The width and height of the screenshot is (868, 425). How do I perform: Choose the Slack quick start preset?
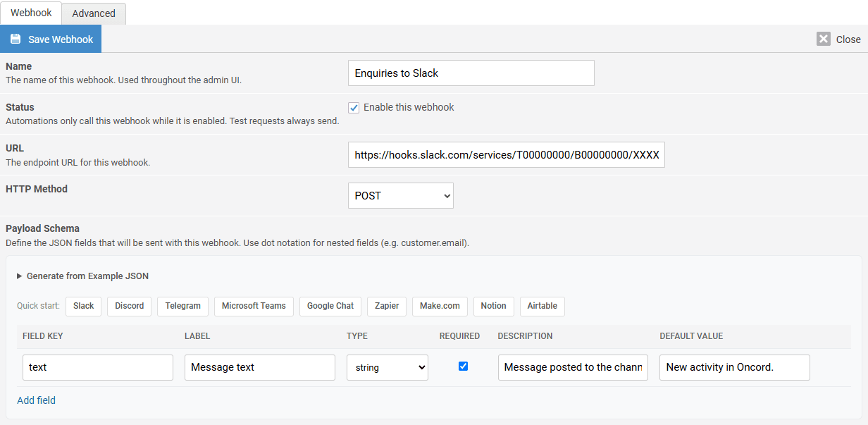(x=83, y=306)
